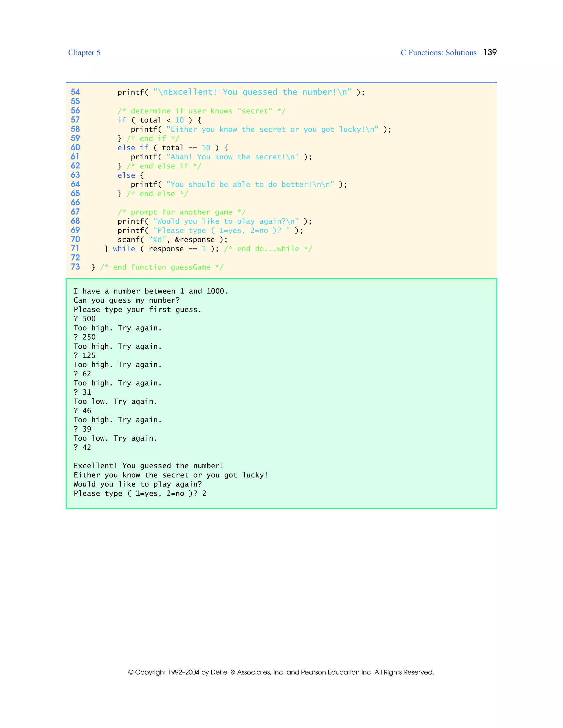Click the guess '? 62' in output
563x728 pixels.
82,374
